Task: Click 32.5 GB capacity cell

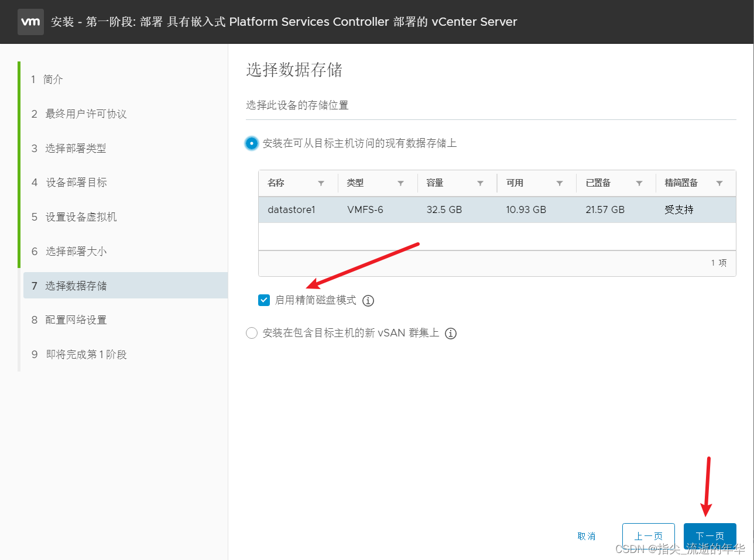Action: pyautogui.click(x=444, y=209)
